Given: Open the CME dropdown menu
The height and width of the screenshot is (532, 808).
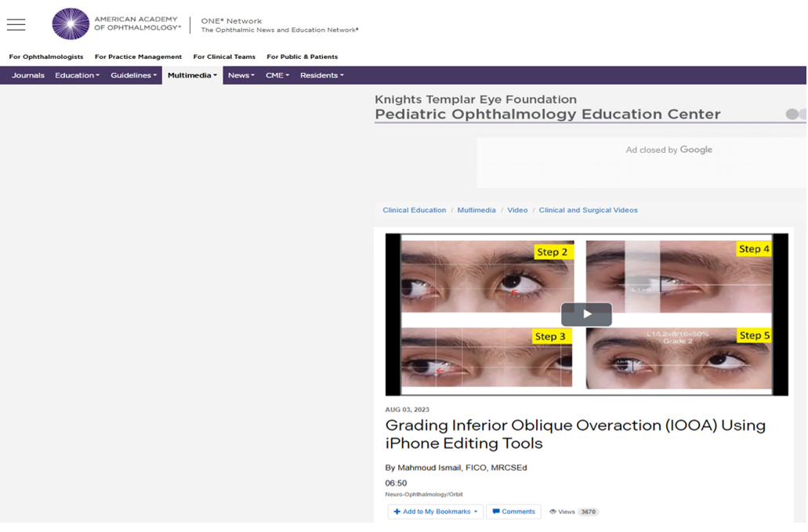Looking at the screenshot, I should (277, 75).
